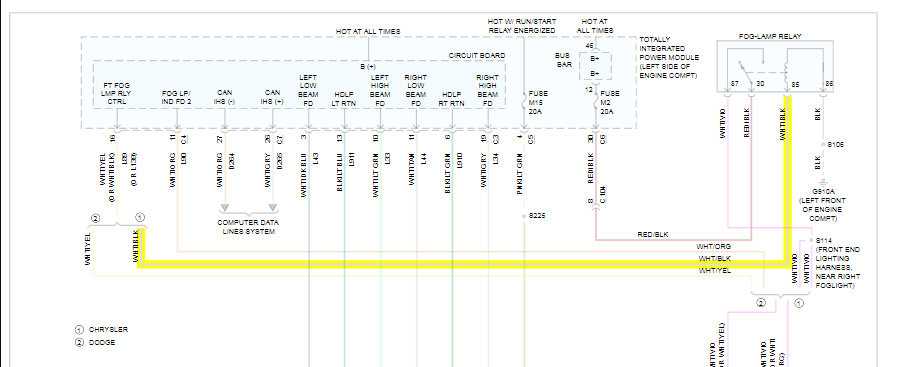Select the FOG LP/ IND FD 2 label
Viewport: 900px width, 367px height.
click(177, 97)
